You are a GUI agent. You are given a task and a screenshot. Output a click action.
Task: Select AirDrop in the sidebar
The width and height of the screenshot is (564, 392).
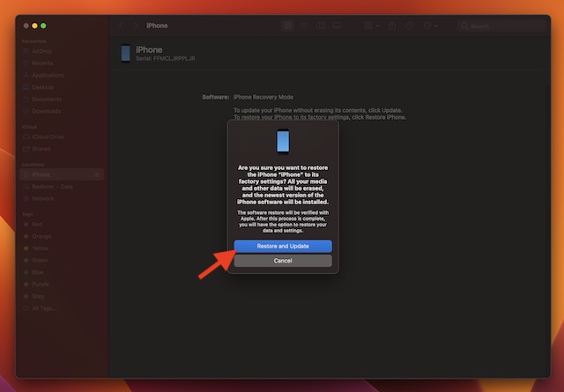click(x=42, y=52)
